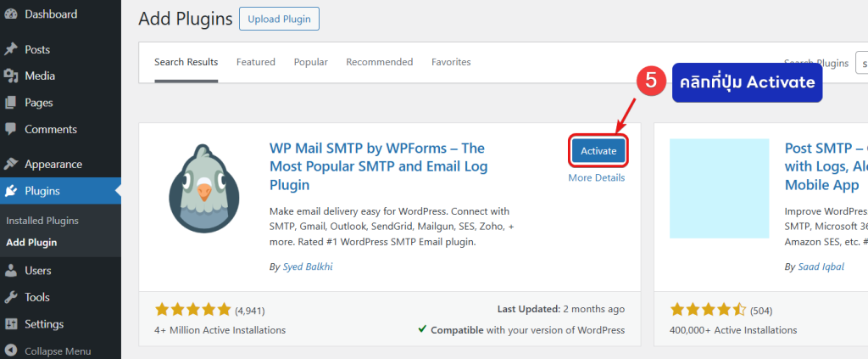The width and height of the screenshot is (868, 359).
Task: Click the Tools wrench icon
Action: click(x=11, y=297)
